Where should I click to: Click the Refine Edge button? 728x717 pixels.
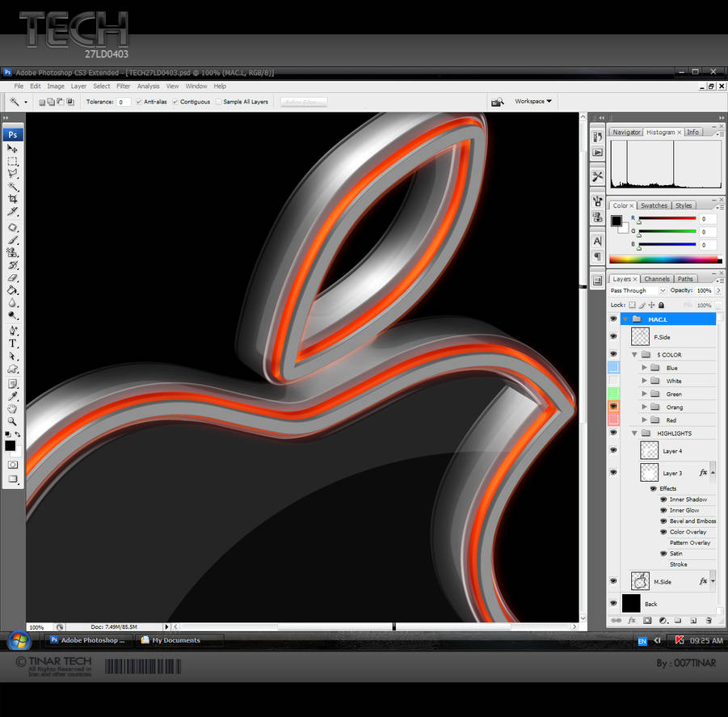tap(304, 102)
